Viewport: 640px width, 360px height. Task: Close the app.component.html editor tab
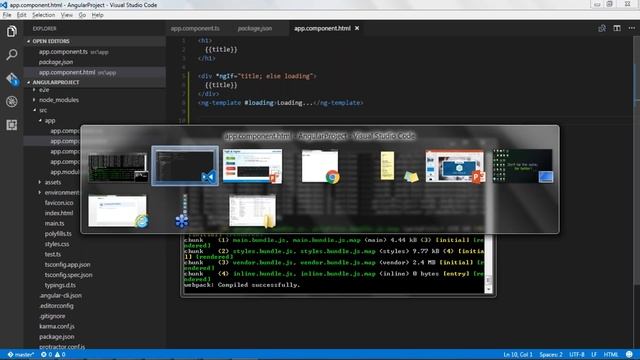tap(357, 28)
